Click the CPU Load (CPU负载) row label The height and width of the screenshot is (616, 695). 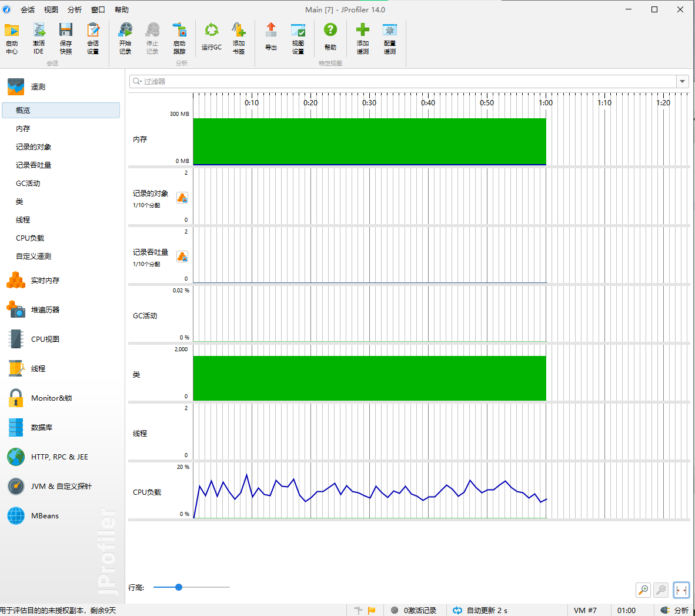click(147, 492)
